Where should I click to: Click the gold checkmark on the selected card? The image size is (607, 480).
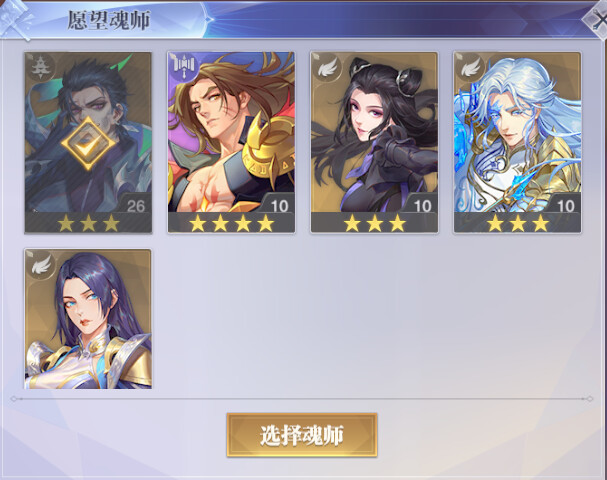coord(88,144)
